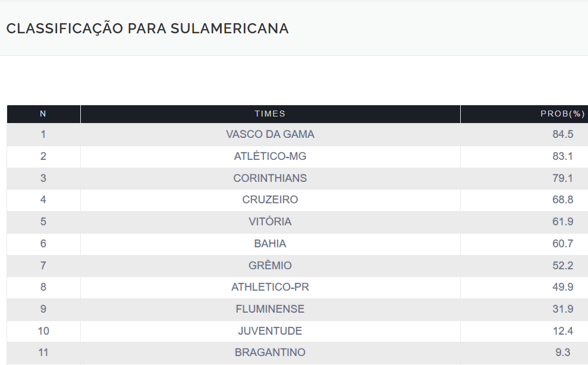588x365 pixels.
Task: Select the 49.9 probability cell
Action: (x=562, y=287)
